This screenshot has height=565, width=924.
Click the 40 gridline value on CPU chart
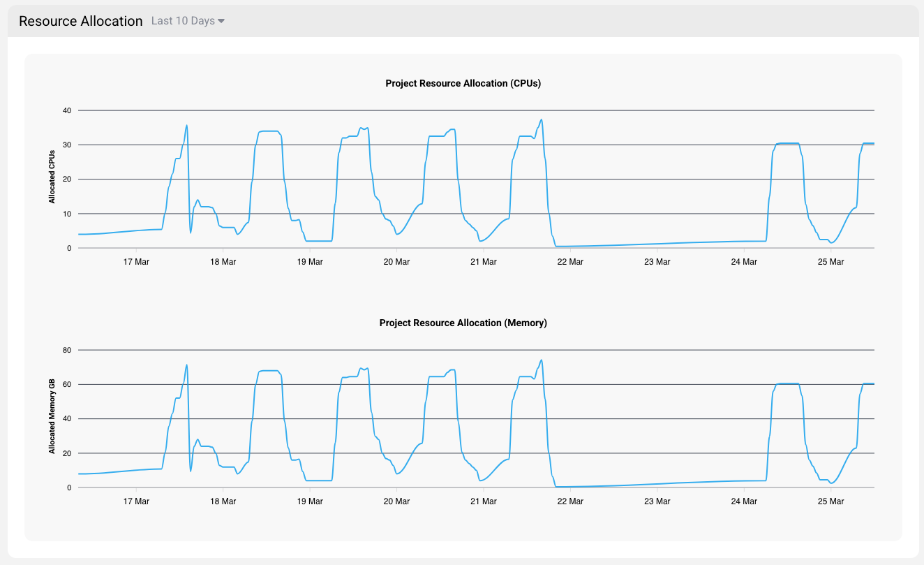click(x=68, y=110)
